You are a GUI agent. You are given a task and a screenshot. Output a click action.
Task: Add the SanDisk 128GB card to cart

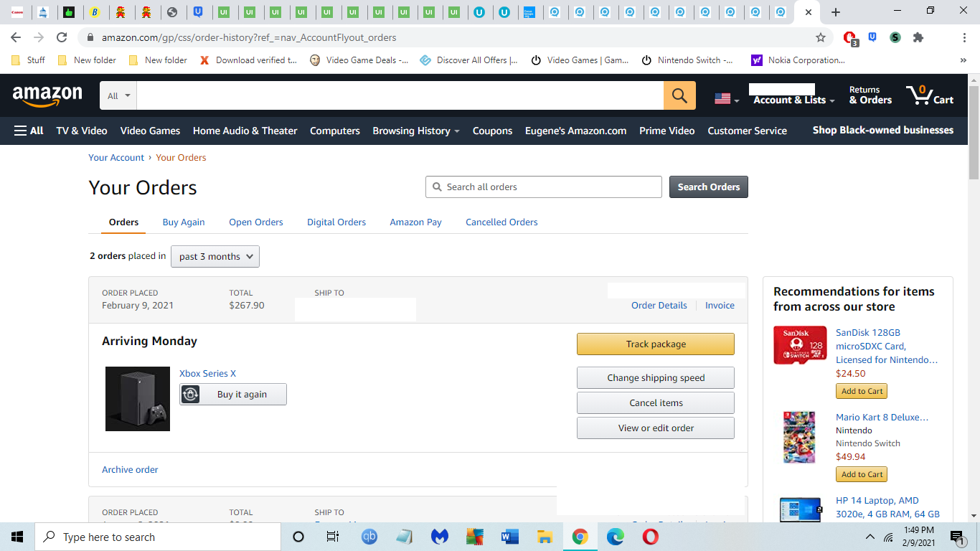point(862,391)
